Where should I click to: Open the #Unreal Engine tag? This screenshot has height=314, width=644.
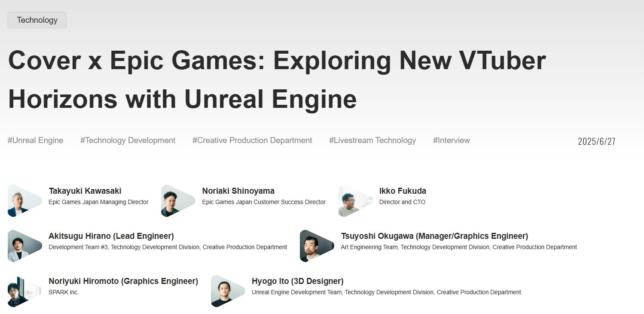(x=35, y=140)
